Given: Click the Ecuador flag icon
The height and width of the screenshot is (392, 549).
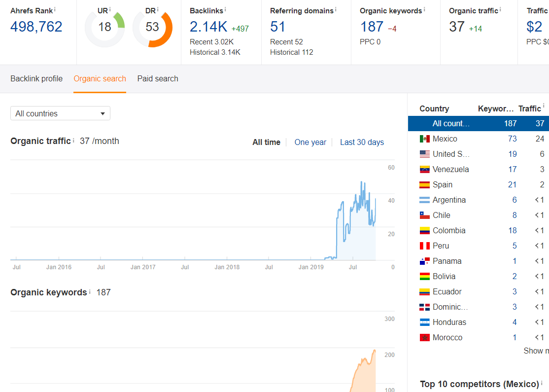Looking at the screenshot, I should [x=424, y=292].
